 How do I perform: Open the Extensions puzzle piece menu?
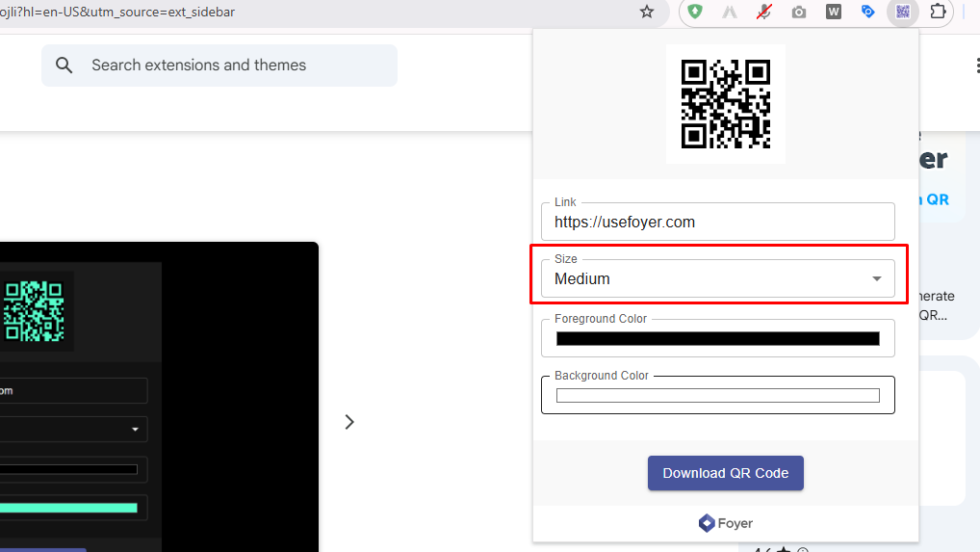(x=938, y=12)
